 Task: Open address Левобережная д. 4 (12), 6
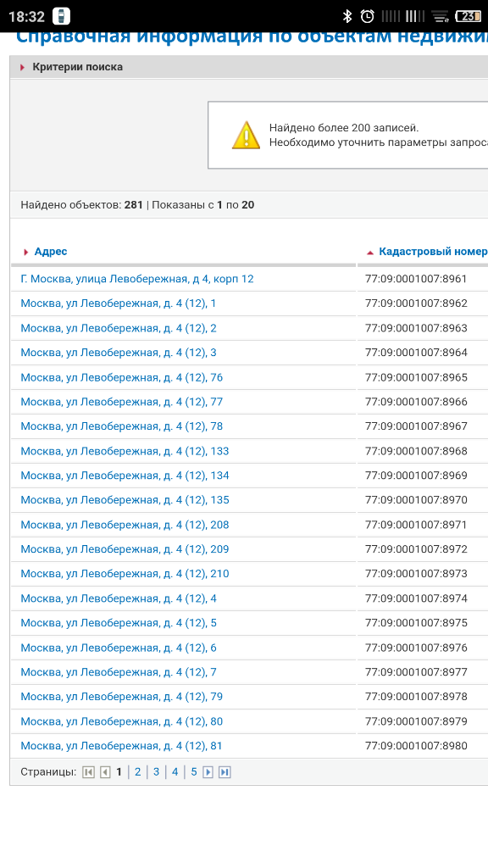119,648
